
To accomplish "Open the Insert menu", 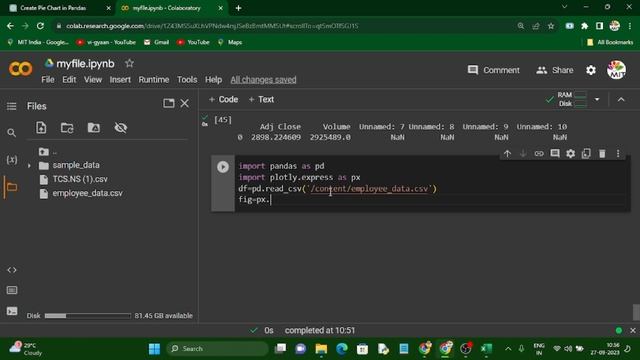I will point(120,80).
